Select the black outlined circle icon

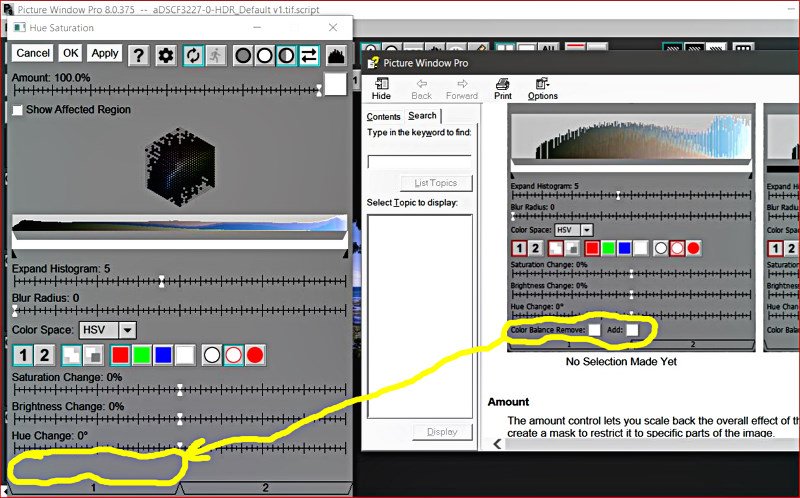[x=212, y=355]
